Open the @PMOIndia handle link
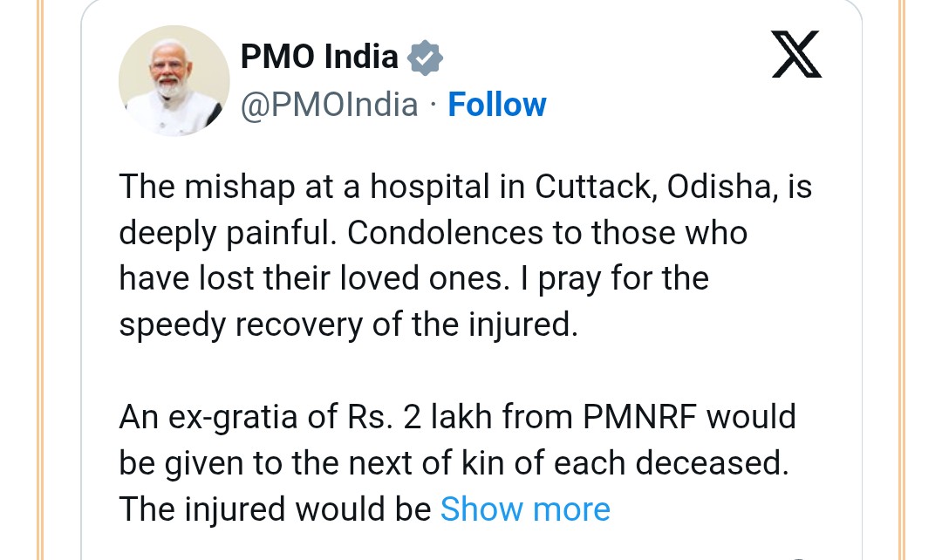 (x=330, y=105)
